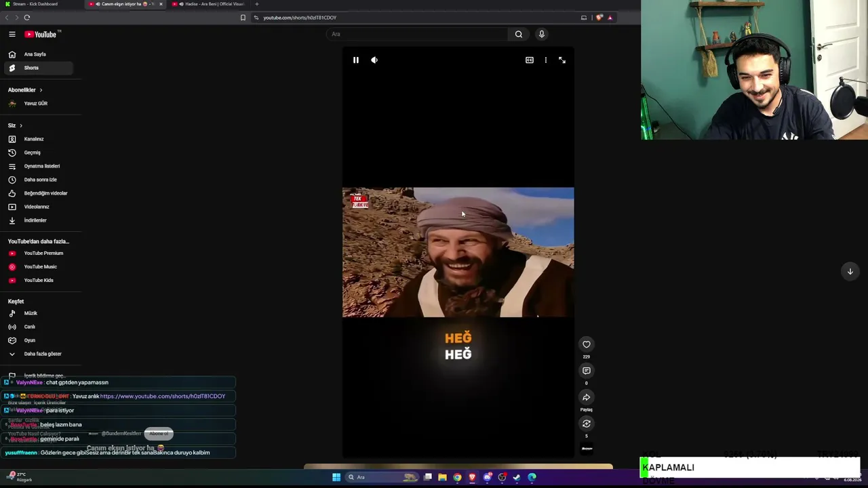Image resolution: width=868 pixels, height=488 pixels.
Task: Open the YouTube hamburger guide menu
Action: (x=12, y=34)
